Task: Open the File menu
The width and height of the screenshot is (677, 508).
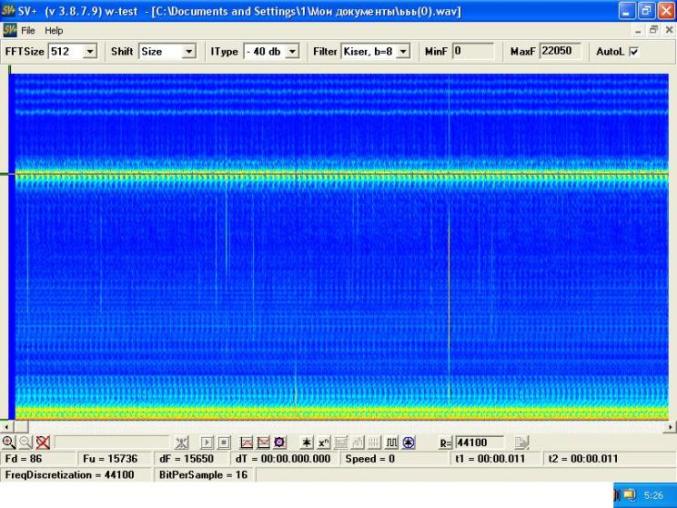Action: (28, 30)
